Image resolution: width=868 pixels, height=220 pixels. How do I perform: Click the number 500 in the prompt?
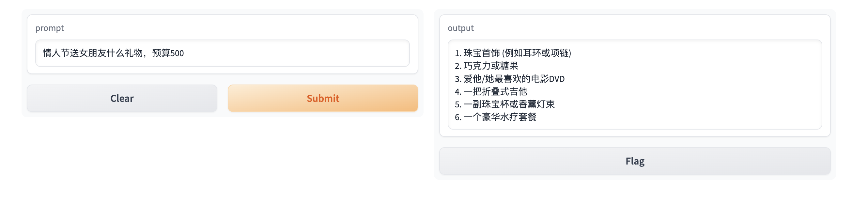[177, 53]
